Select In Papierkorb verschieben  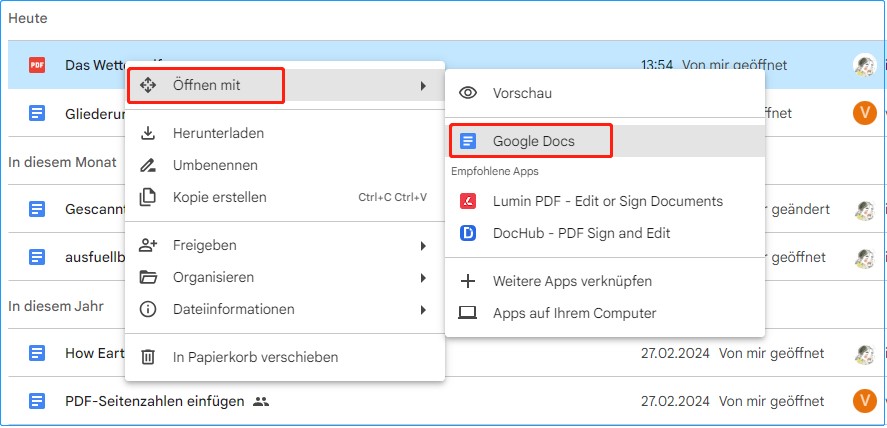[x=285, y=357]
